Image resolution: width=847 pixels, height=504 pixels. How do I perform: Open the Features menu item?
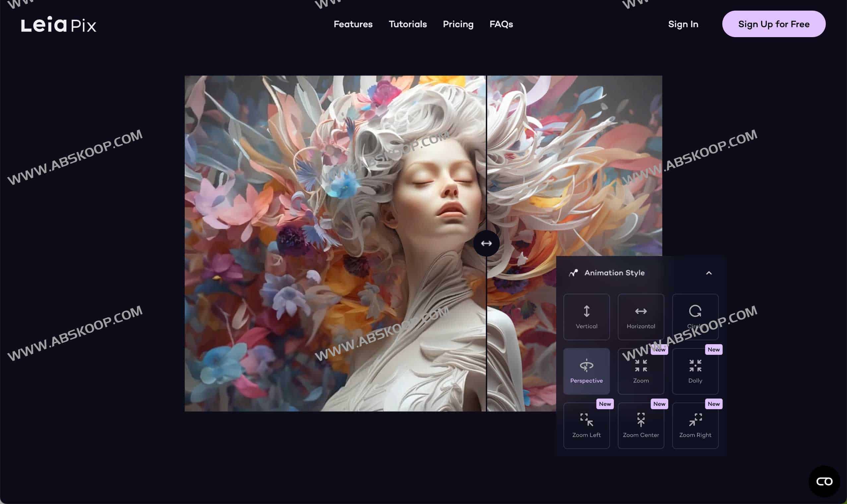tap(353, 24)
